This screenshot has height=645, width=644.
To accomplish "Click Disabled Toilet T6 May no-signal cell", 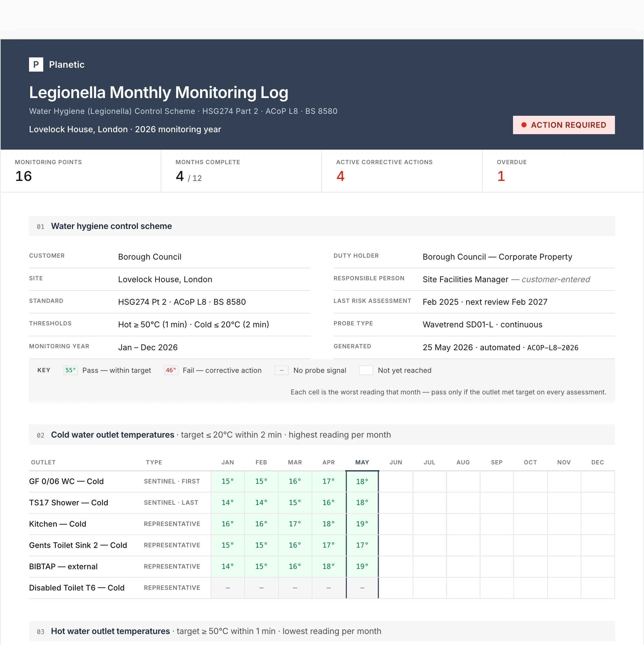I will (x=362, y=588).
